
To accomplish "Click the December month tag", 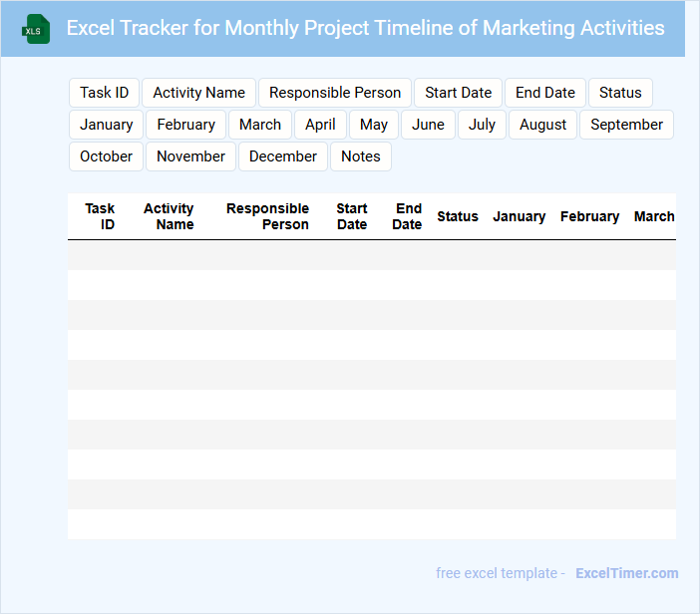I will [x=282, y=156].
